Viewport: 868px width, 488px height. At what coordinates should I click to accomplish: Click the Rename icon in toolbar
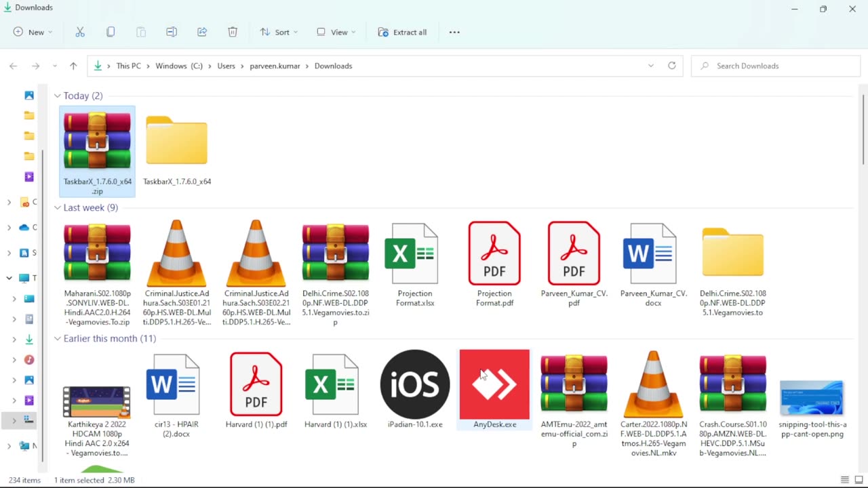pyautogui.click(x=172, y=32)
